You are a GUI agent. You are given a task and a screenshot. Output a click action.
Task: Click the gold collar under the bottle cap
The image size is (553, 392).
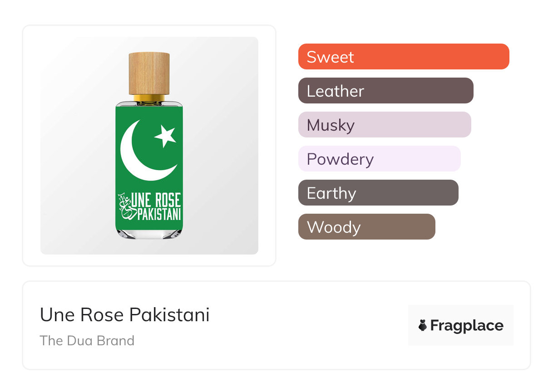click(x=149, y=98)
